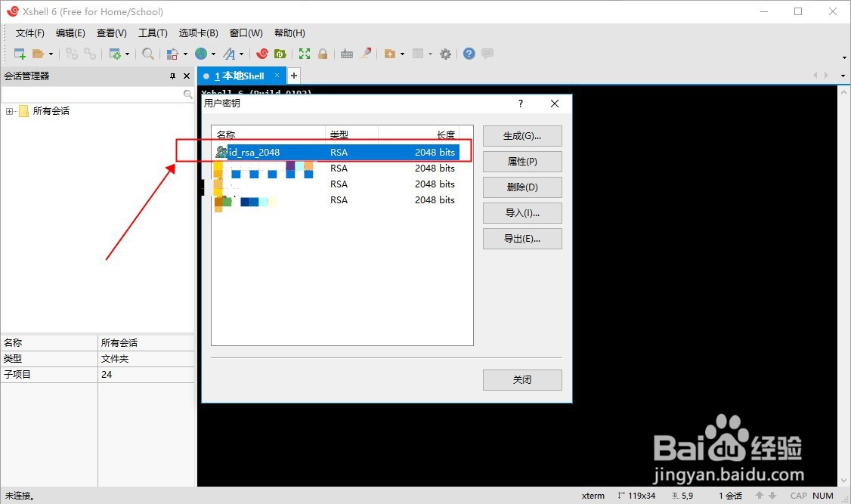Expand the color scheme dropdown arrow
The image size is (851, 504).
pyautogui.click(x=186, y=54)
